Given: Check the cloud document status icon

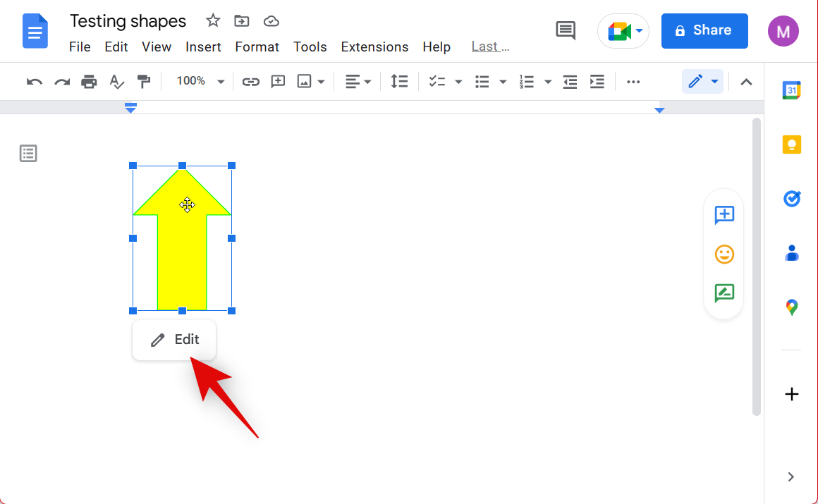Looking at the screenshot, I should tap(271, 21).
